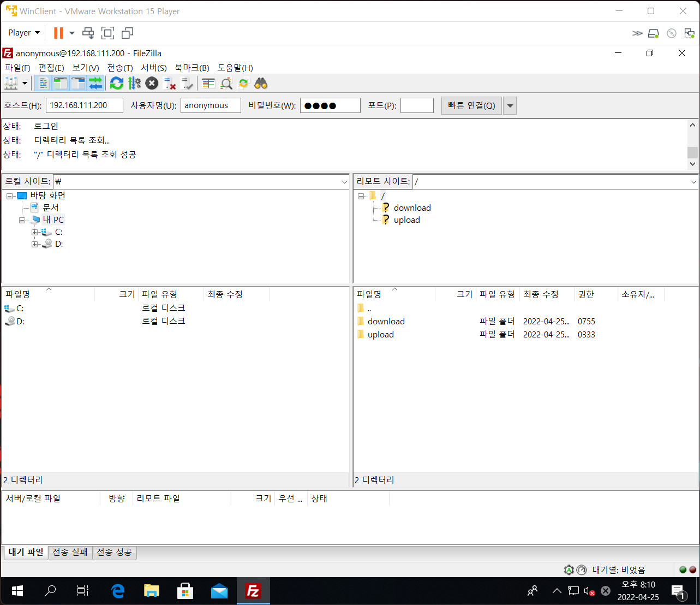Select download folder in remote file list
Viewport: 700px width, 605px height.
[386, 321]
